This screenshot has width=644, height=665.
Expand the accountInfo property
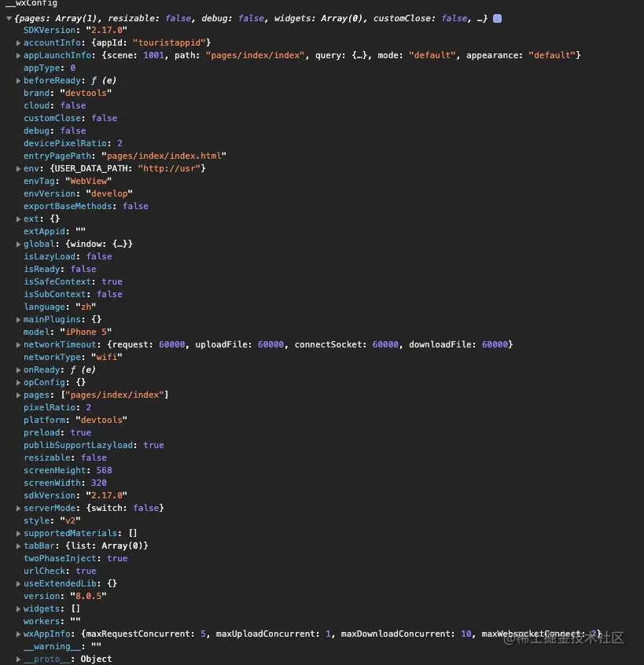pyautogui.click(x=18, y=42)
